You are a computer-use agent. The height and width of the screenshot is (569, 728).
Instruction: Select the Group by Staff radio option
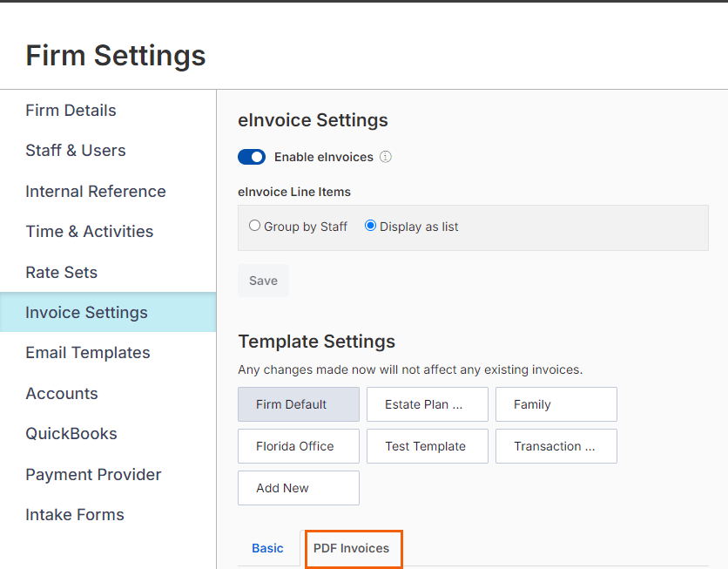coord(255,226)
